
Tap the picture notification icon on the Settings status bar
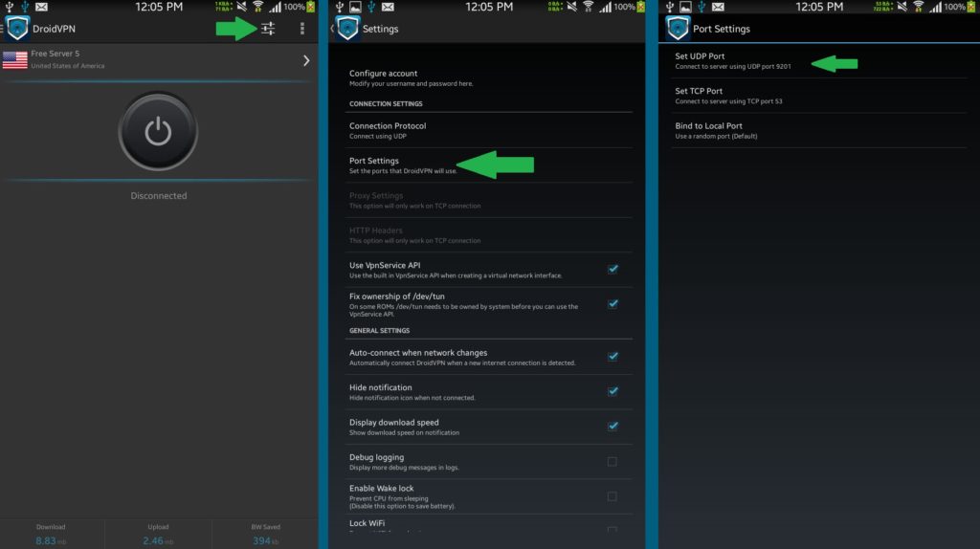point(355,7)
